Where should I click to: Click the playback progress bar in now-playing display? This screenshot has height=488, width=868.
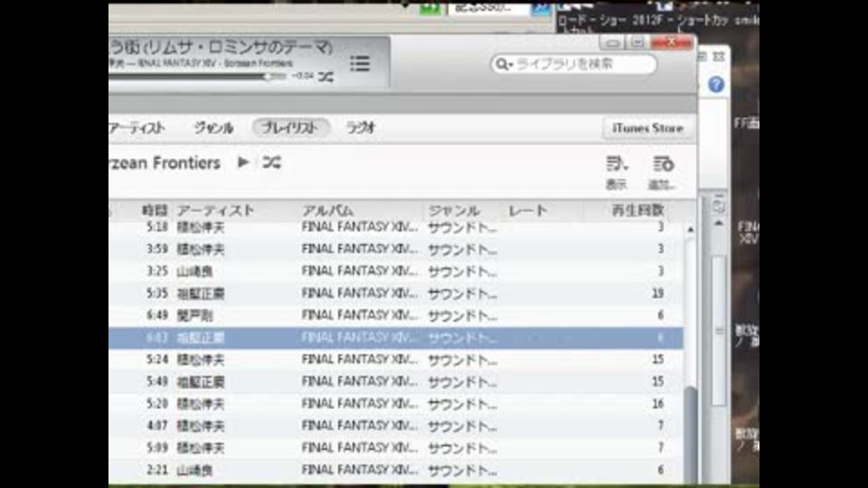[x=198, y=77]
